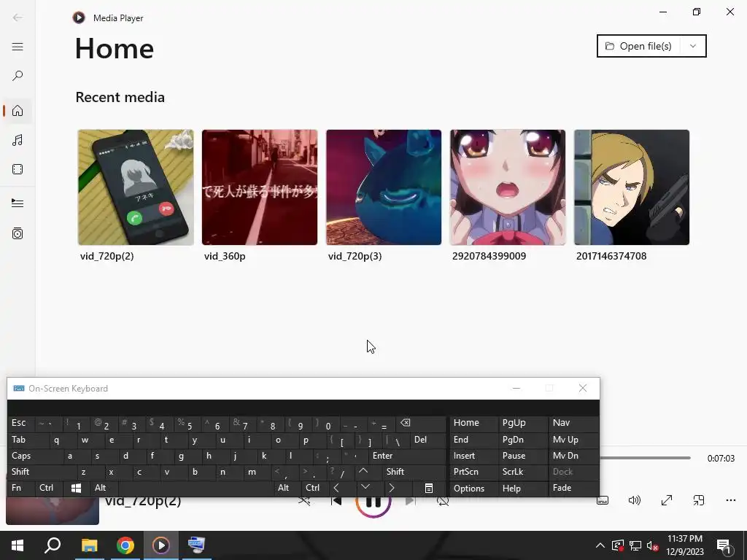
Task: Click PgUp key on On-Screen Keyboard
Action: [x=522, y=423]
